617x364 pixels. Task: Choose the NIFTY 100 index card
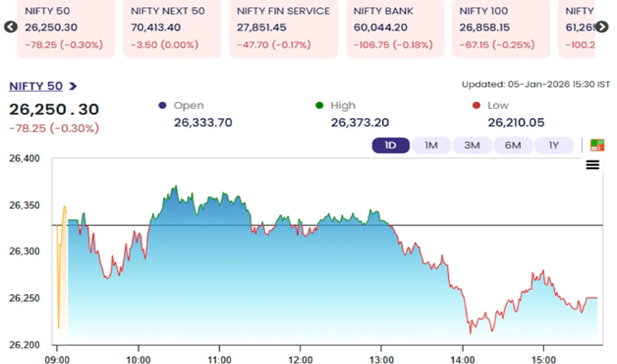click(x=501, y=28)
